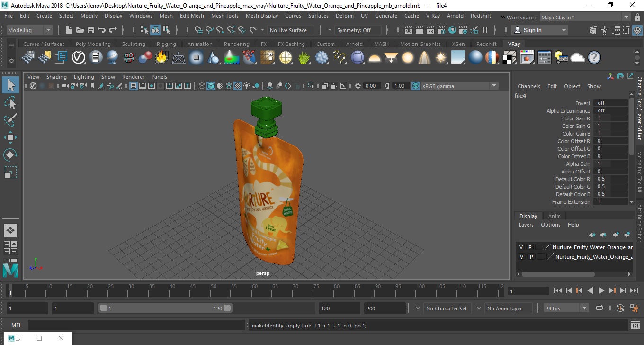Start IPR render from status line
This screenshot has width=644, height=345.
430,30
